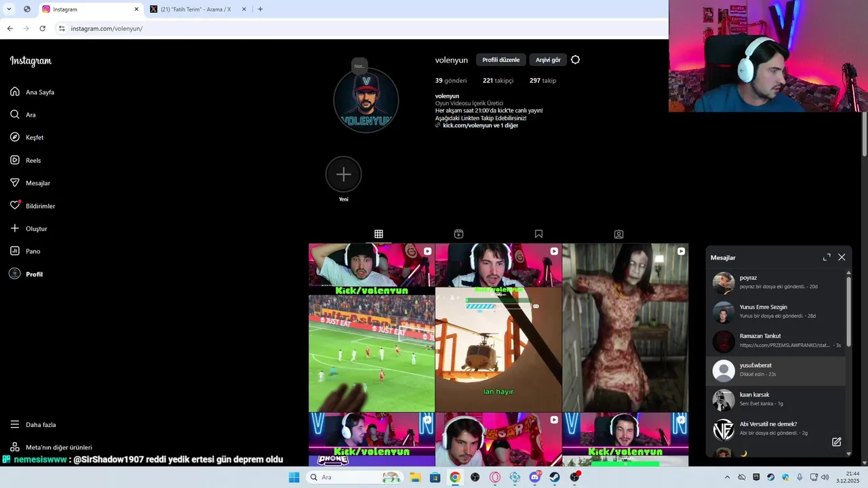
Task: Click the Instagram logo
Action: tap(31, 61)
